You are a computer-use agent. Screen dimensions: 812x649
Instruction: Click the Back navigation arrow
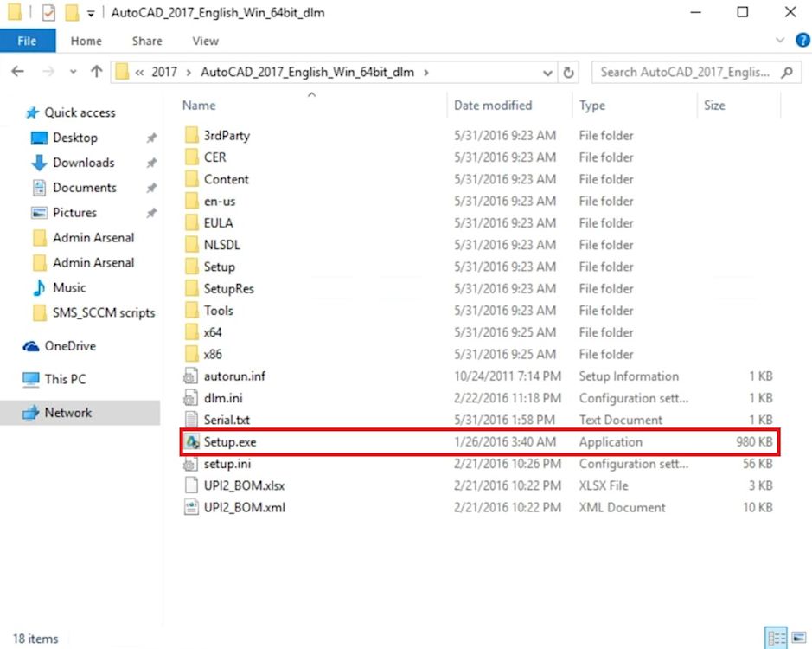tap(18, 72)
